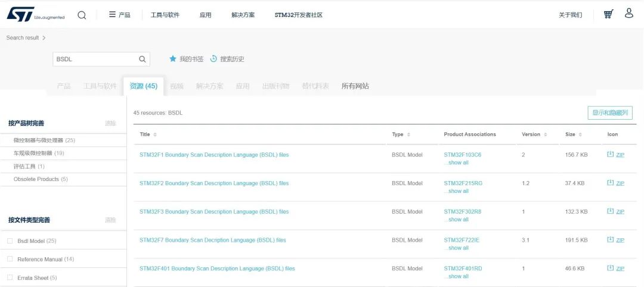
Task: Tick the Errata Sheet (5) checkbox
Action: pyautogui.click(x=10, y=277)
